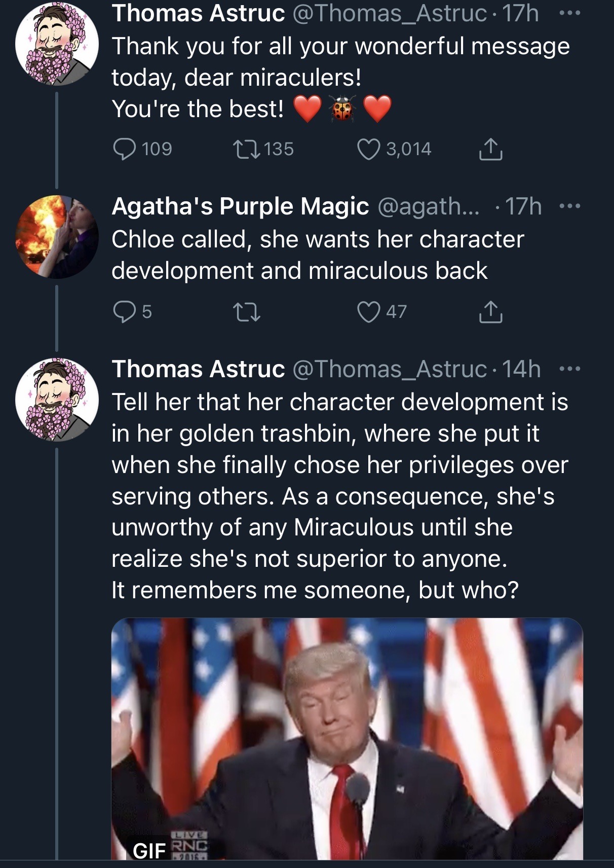Open Thomas Astruc's avatar on top tweet
This screenshot has width=614, height=868.
[57, 43]
